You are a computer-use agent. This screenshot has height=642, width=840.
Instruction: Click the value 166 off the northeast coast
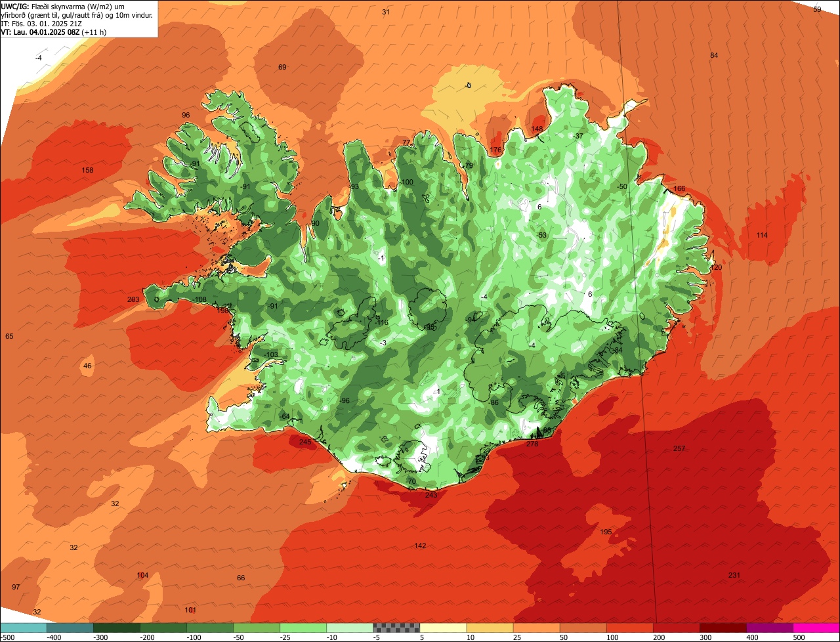click(x=679, y=188)
